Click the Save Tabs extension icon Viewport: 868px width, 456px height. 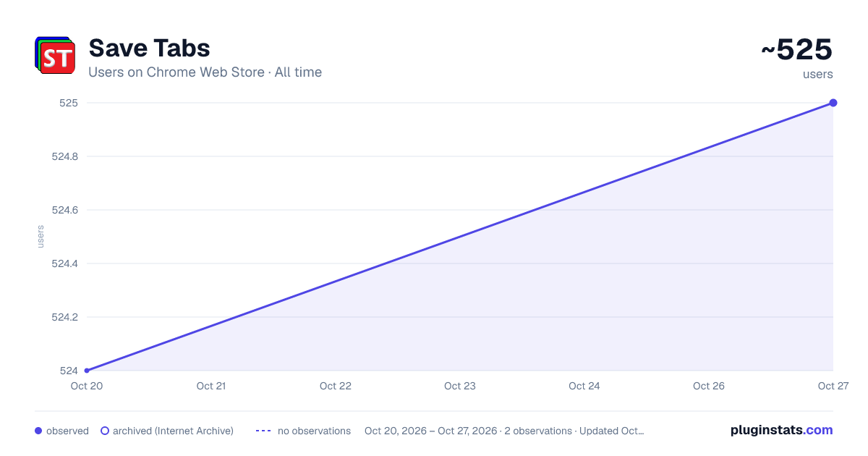point(55,55)
